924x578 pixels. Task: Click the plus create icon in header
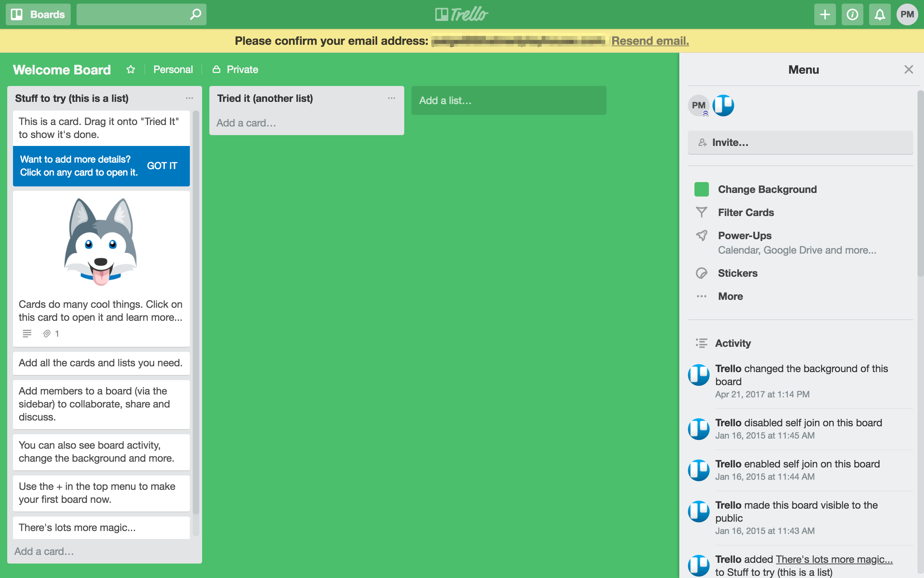click(825, 14)
